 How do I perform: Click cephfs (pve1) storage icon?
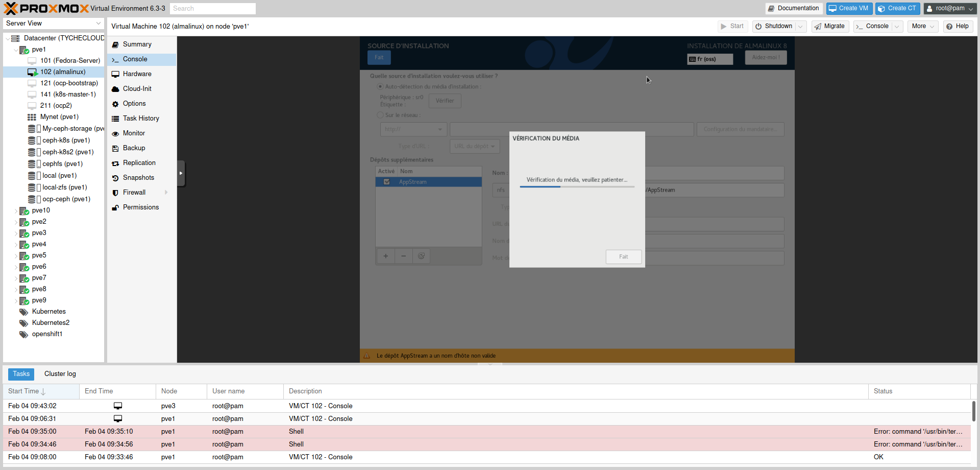click(34, 164)
